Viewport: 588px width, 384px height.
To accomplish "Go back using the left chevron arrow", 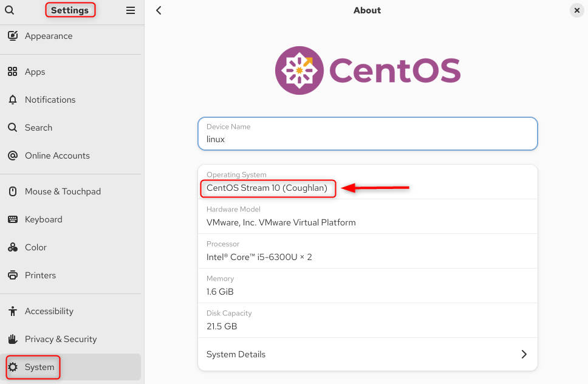I will (159, 10).
